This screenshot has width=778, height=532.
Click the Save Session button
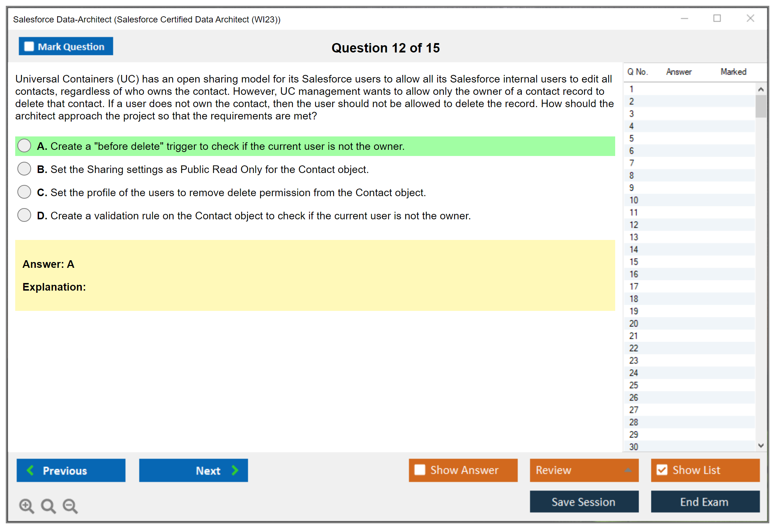tap(584, 502)
